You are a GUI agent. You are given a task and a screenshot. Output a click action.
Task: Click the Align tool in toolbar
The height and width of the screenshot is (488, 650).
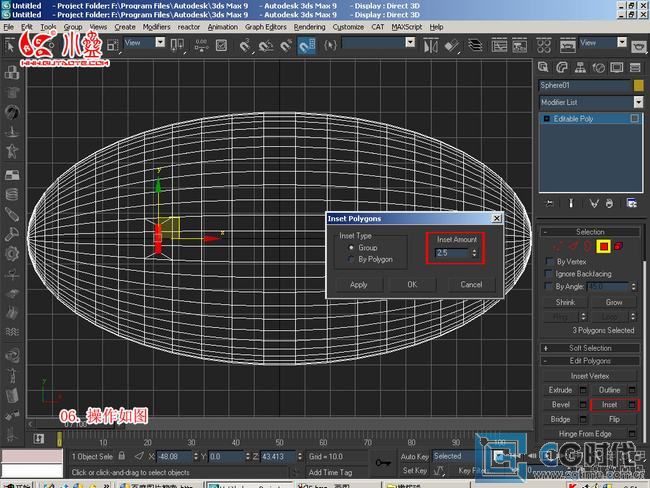(451, 45)
